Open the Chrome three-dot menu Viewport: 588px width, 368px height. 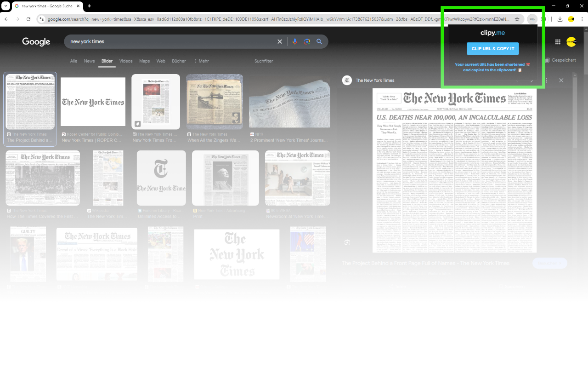(582, 19)
